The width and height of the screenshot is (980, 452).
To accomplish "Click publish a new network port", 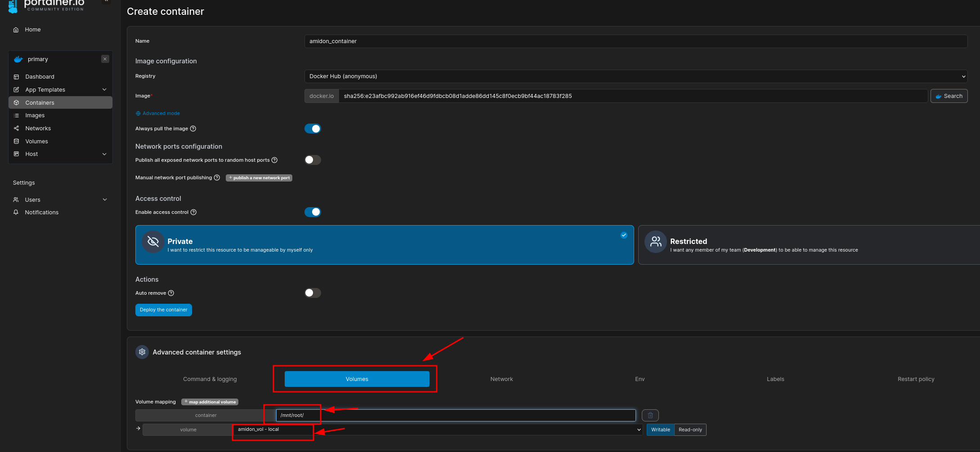I will tap(259, 178).
